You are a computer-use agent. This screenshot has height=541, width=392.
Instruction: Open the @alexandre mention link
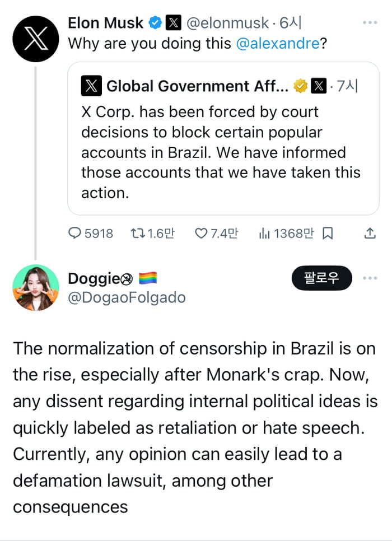point(278,44)
